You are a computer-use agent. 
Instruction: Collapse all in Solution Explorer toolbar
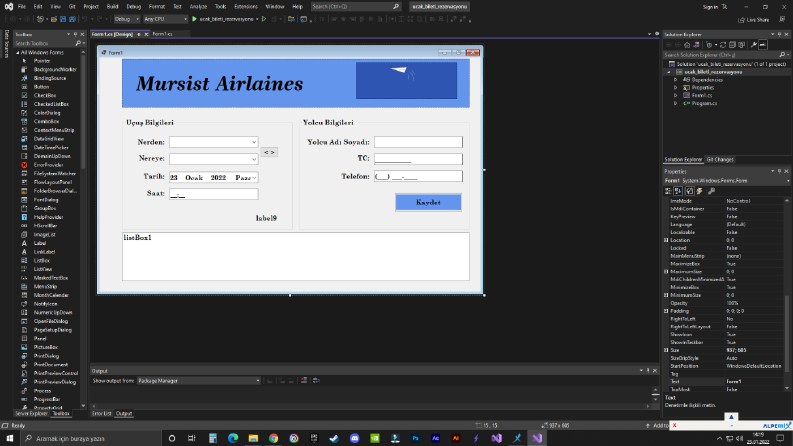[732, 45]
